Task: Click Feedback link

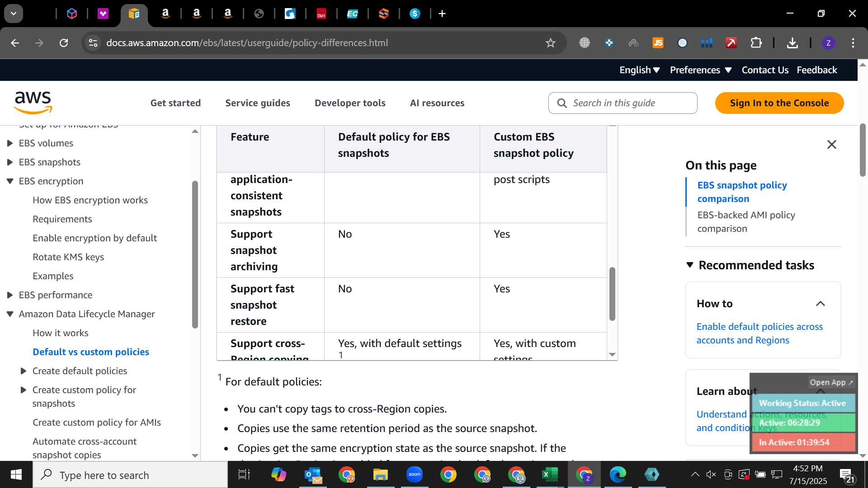Action: pyautogui.click(x=816, y=70)
